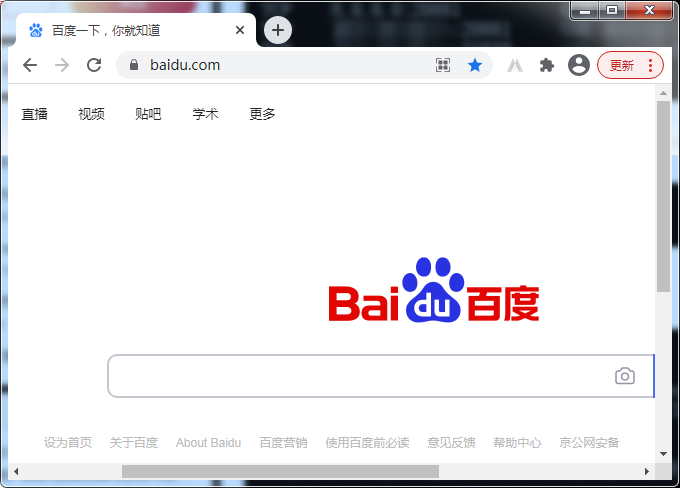Open image search via camera icon

(x=625, y=376)
